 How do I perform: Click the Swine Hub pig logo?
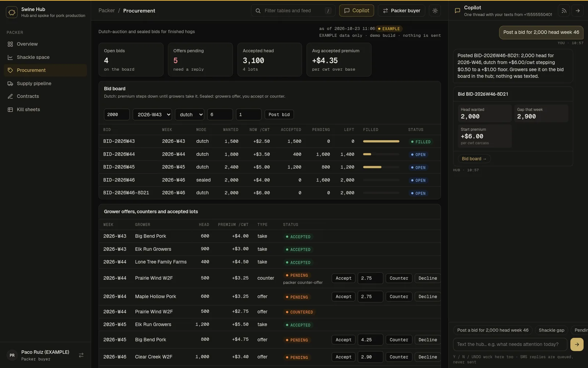click(x=12, y=12)
